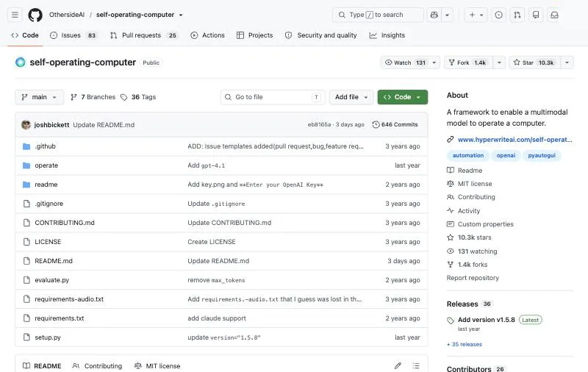Switch to the Issues tab
This screenshot has height=372, width=588.
click(73, 35)
